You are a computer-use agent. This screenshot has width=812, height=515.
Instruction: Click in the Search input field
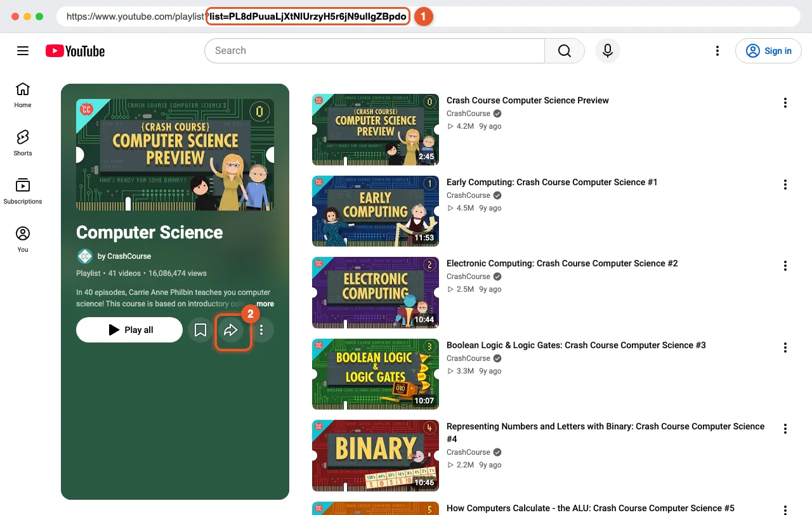click(374, 51)
